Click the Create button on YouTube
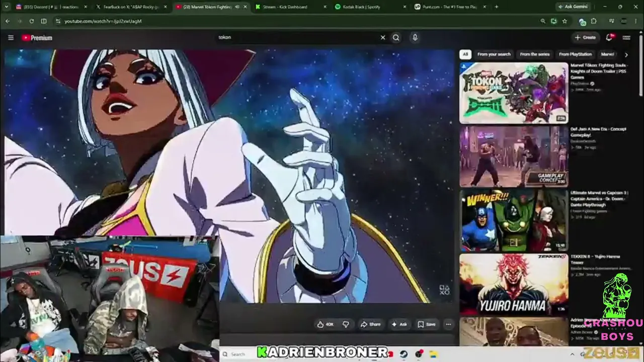The height and width of the screenshot is (362, 644). tap(585, 37)
